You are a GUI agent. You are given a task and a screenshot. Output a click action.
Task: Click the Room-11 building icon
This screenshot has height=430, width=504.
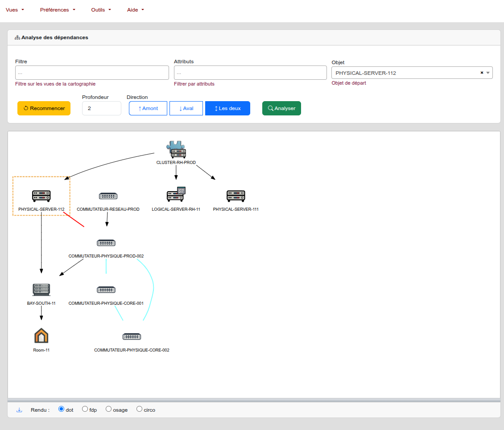point(41,336)
